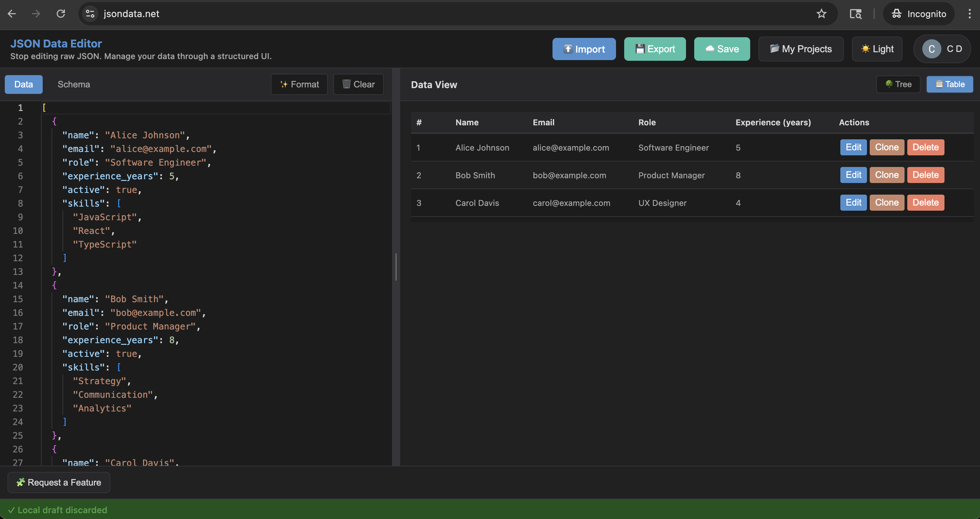980x519 pixels.
Task: Export data using the floppy disk icon
Action: click(x=655, y=49)
